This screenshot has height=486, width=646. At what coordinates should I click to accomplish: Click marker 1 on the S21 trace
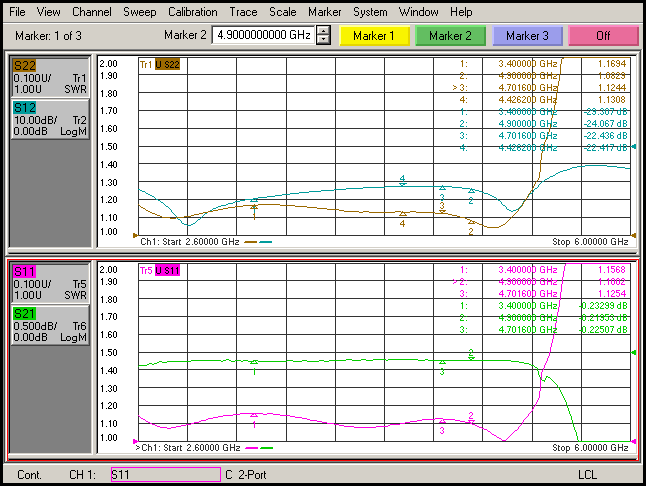coord(255,363)
